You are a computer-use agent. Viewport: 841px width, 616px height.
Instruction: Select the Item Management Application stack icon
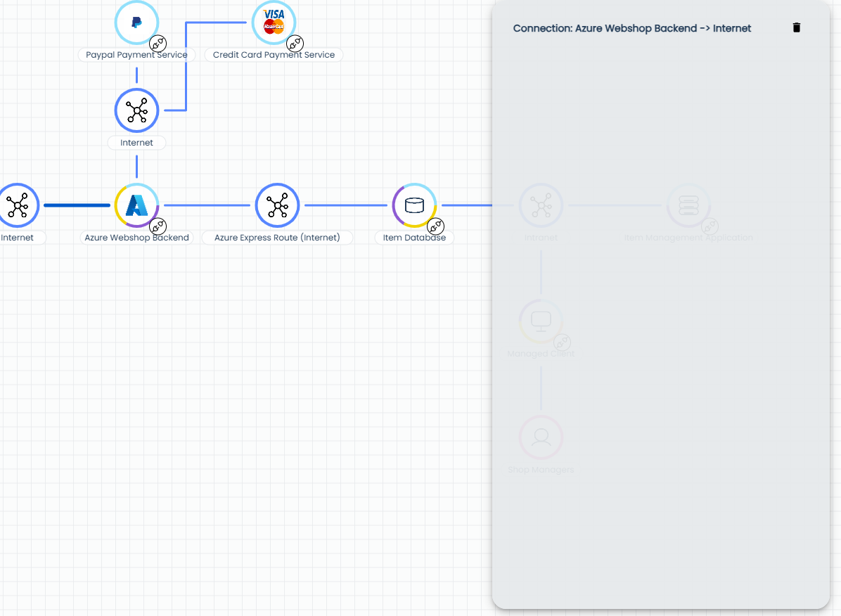[x=689, y=205]
